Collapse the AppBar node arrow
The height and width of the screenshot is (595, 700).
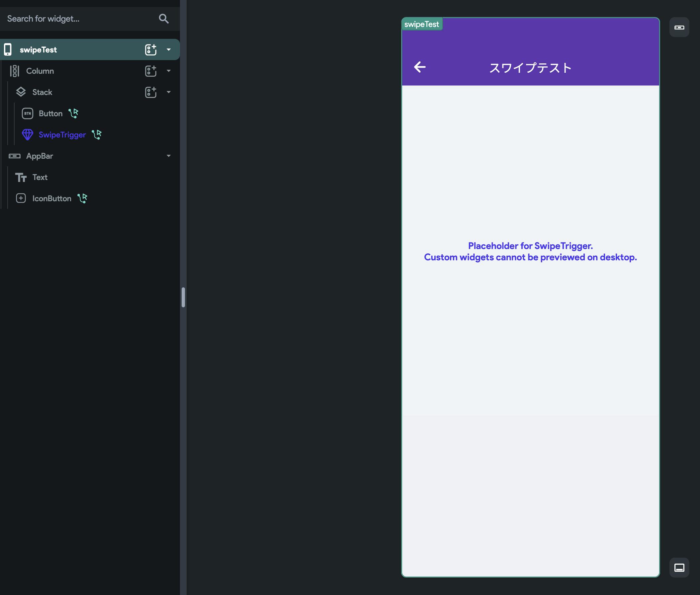coord(169,156)
